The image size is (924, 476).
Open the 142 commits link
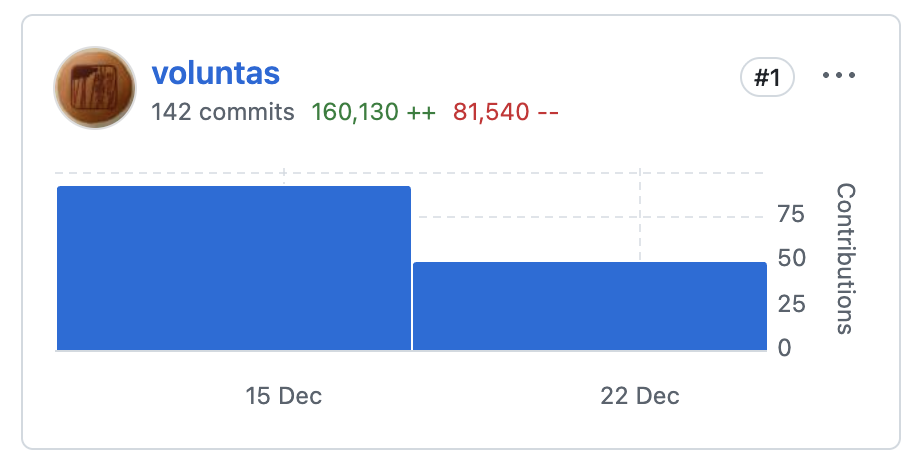tap(223, 111)
